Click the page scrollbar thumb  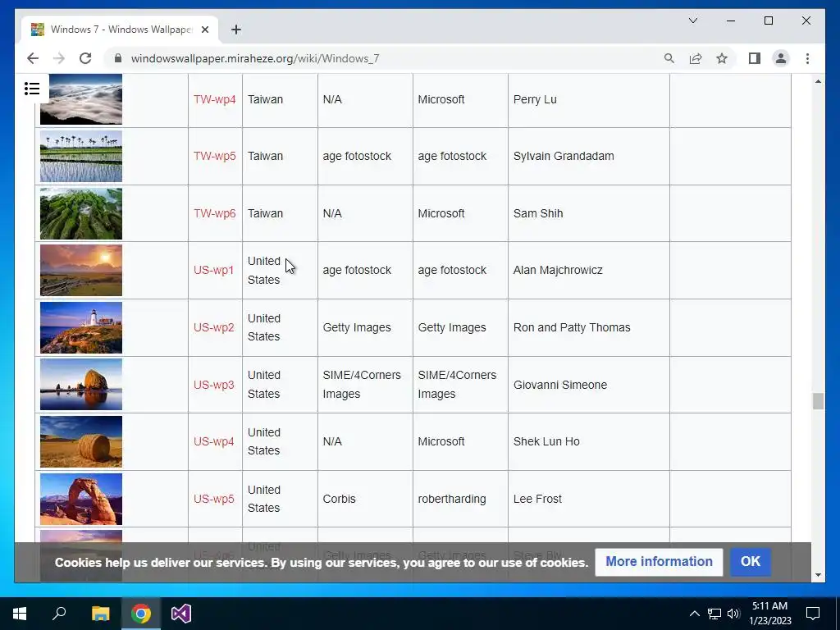pyautogui.click(x=818, y=400)
